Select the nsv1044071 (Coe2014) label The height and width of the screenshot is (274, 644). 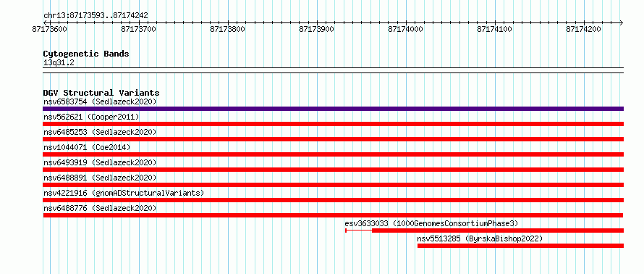click(87, 147)
